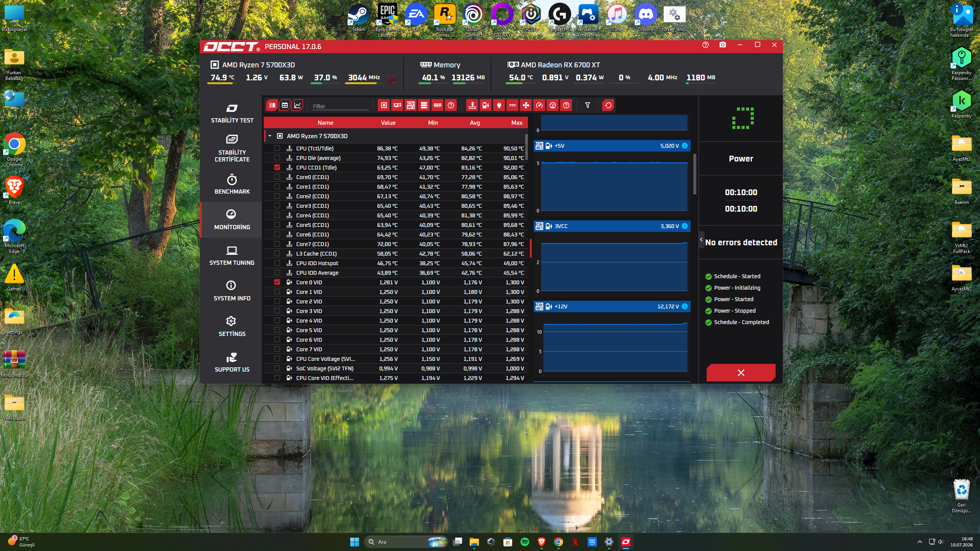Image resolution: width=980 pixels, height=551 pixels.
Task: Sort sensors by the Max column
Action: pyautogui.click(x=517, y=123)
